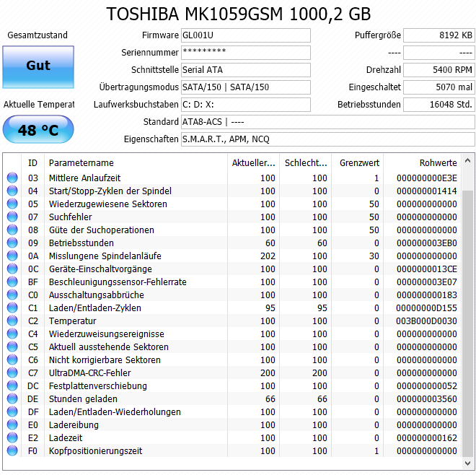Click the status icon for UltraDMA-CRC-Fehler
This screenshot has width=476, height=475.
pyautogui.click(x=12, y=372)
